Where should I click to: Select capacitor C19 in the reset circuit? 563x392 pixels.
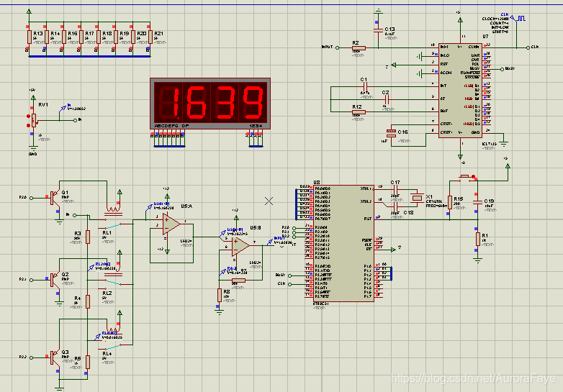(x=477, y=203)
